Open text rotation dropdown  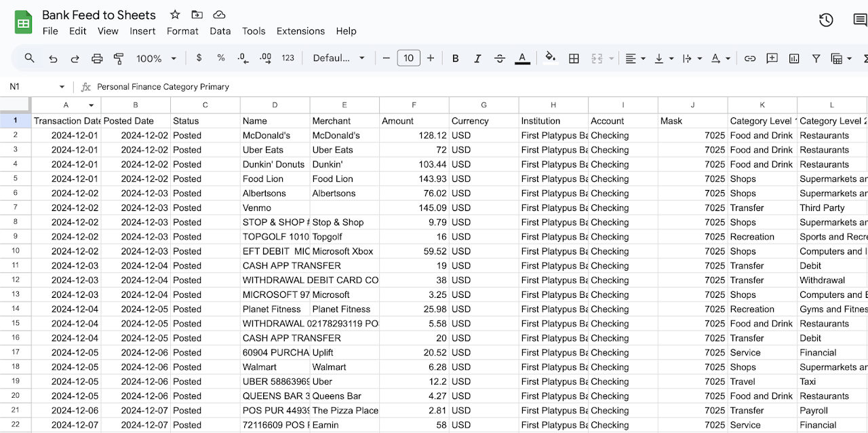tap(720, 58)
